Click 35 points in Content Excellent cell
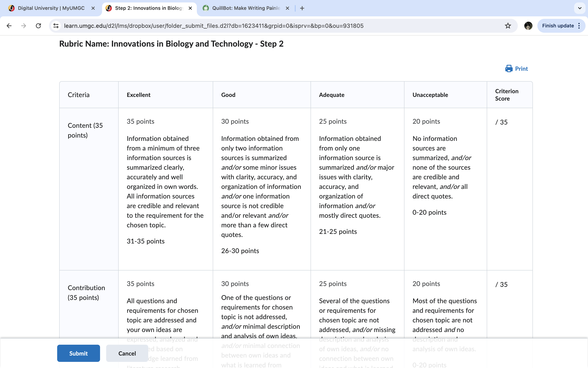 [x=140, y=121]
